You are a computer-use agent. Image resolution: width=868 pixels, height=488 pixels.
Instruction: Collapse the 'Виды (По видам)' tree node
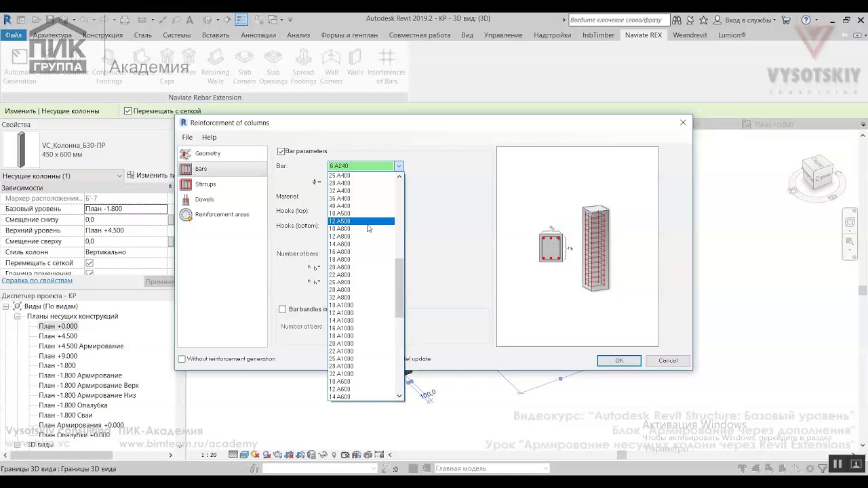[6, 306]
